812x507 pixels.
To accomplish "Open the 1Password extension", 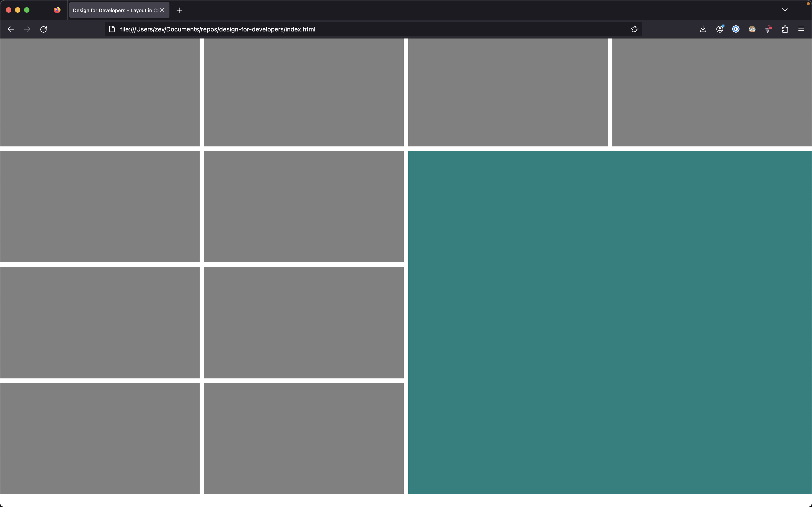I will coord(735,29).
